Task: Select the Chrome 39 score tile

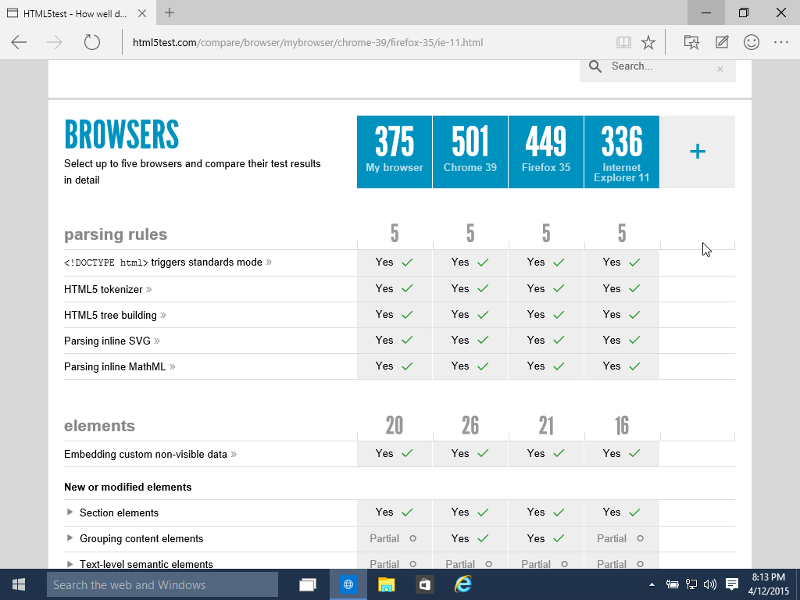Action: (470, 152)
